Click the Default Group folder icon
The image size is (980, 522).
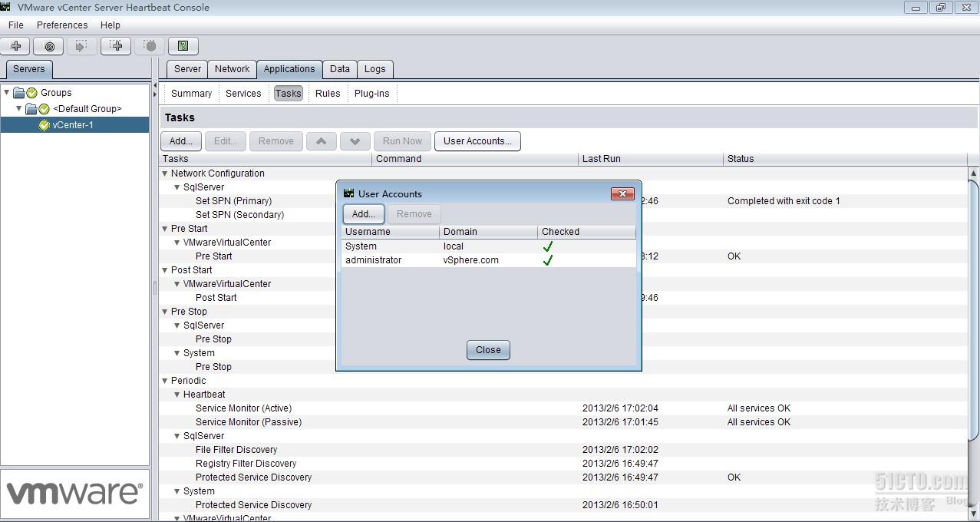click(31, 109)
